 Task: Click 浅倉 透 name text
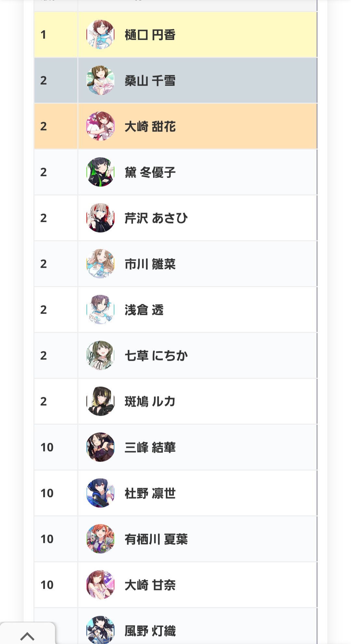(x=144, y=310)
